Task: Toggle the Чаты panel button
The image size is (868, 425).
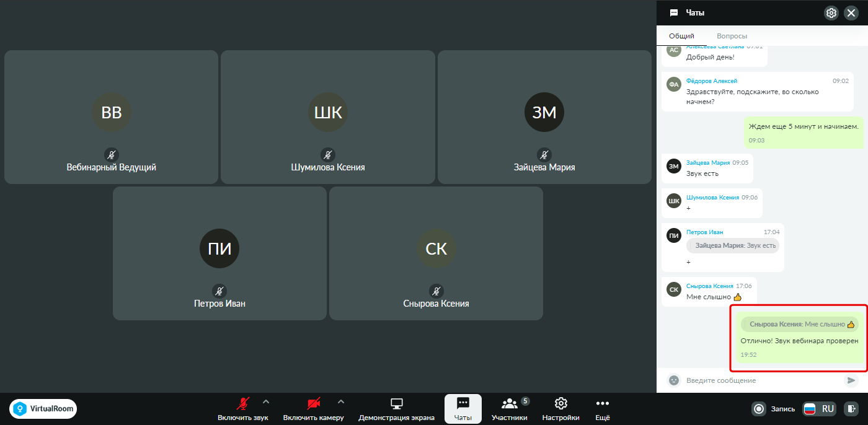Action: [463, 410]
